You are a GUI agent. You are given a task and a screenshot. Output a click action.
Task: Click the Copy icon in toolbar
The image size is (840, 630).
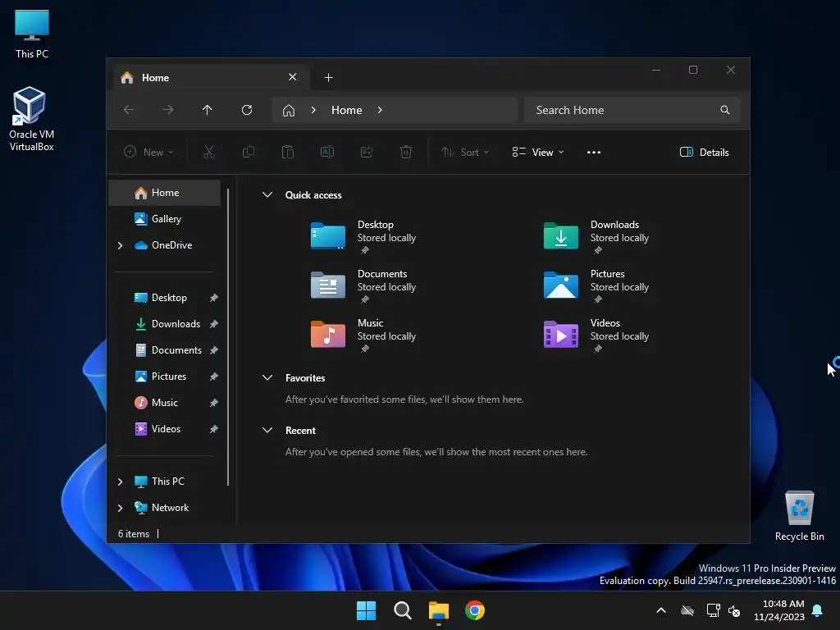[248, 152]
